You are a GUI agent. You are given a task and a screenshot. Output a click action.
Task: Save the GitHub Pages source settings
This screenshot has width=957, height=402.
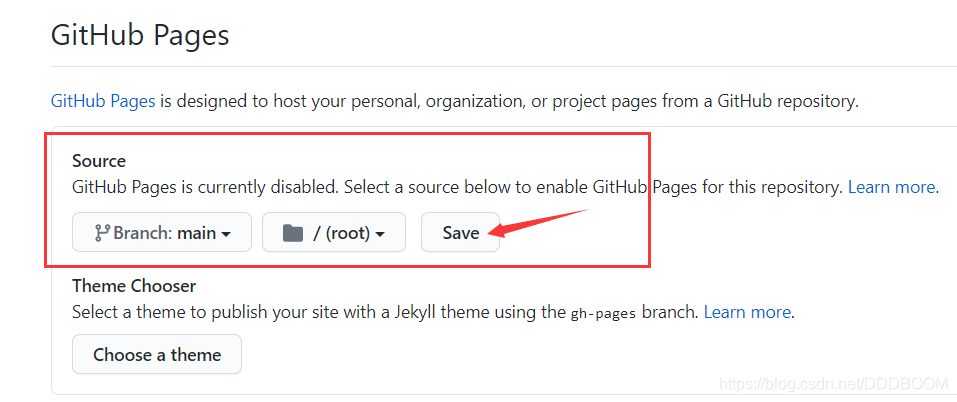pyautogui.click(x=461, y=232)
